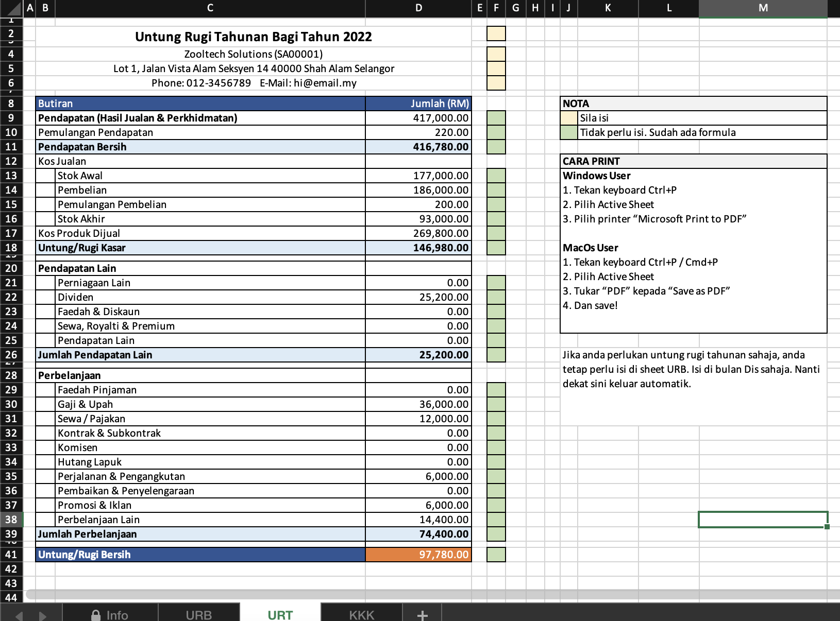
Task: Click the horizontal scrollbar at bottom
Action: point(433,594)
